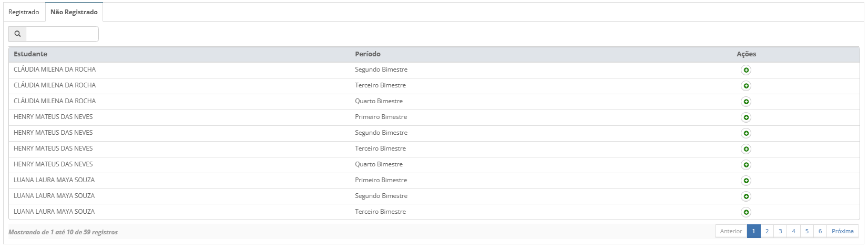Sort table by Período column header
868x248 pixels.
click(x=367, y=54)
